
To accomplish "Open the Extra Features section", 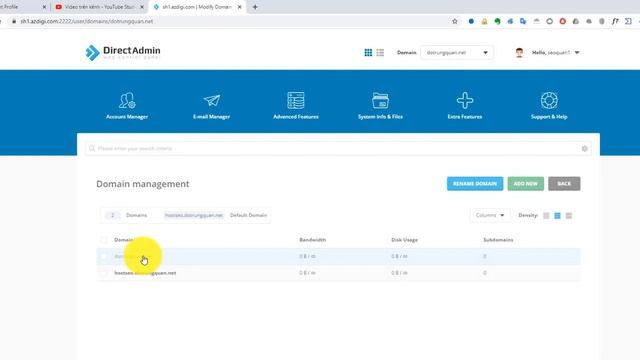I will [x=464, y=106].
